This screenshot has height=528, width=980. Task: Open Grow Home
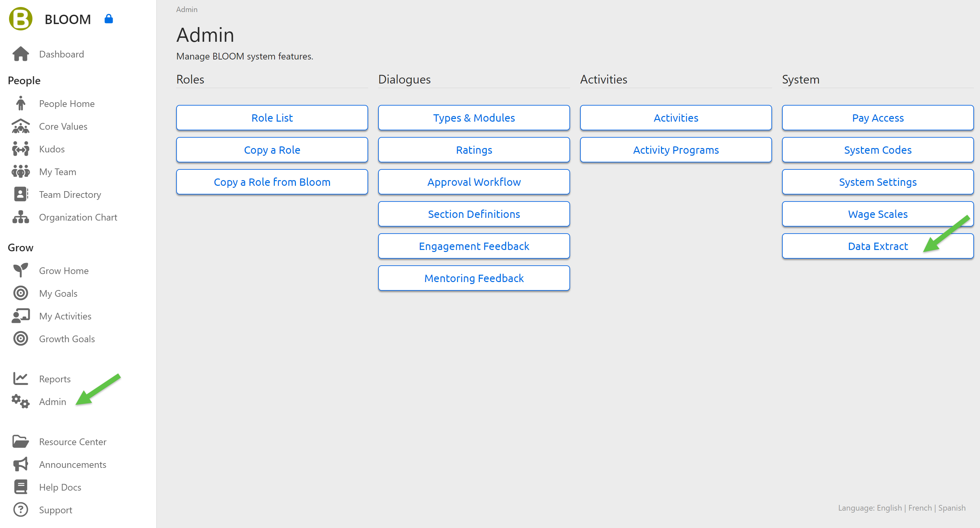point(64,270)
